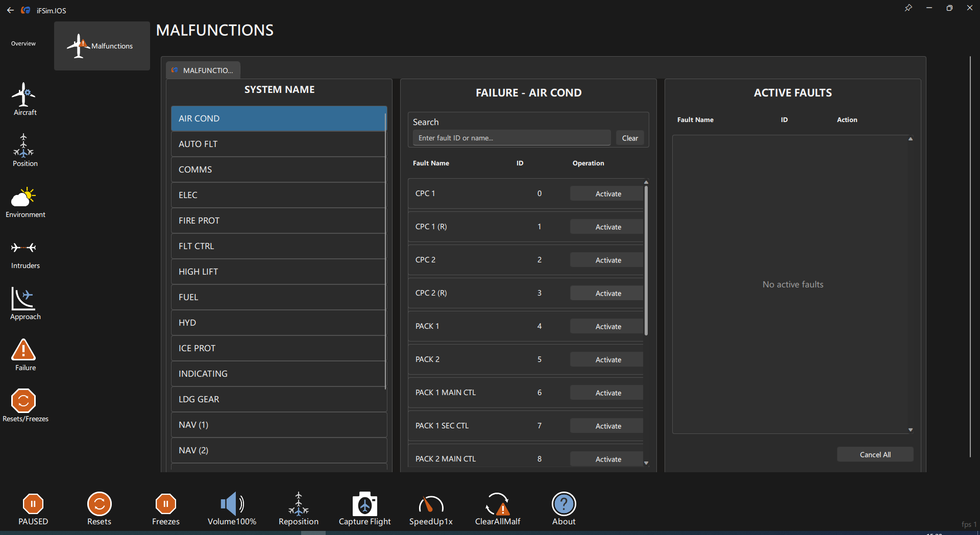Toggle the PAUSED simulation button
Screen dimensions: 980x535
[x=33, y=504]
